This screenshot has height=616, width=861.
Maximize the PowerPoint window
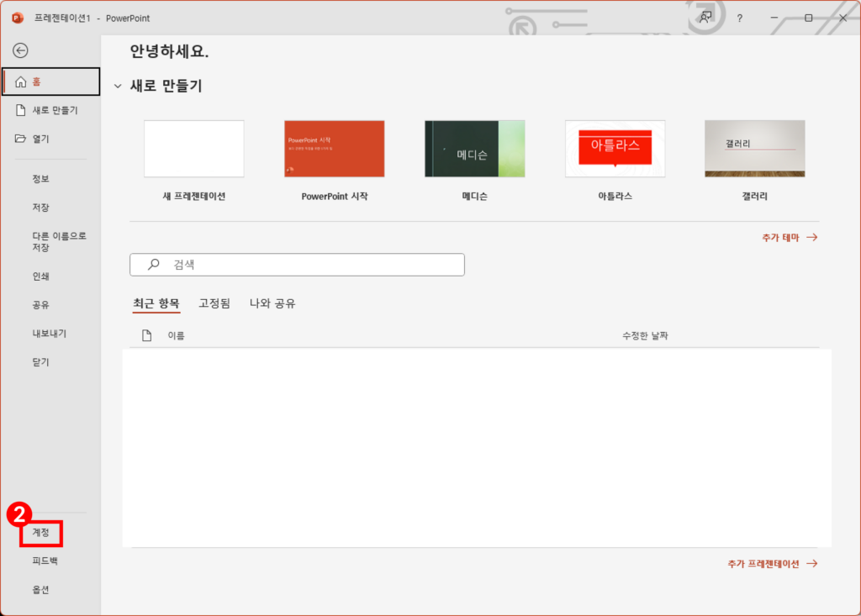click(x=808, y=18)
